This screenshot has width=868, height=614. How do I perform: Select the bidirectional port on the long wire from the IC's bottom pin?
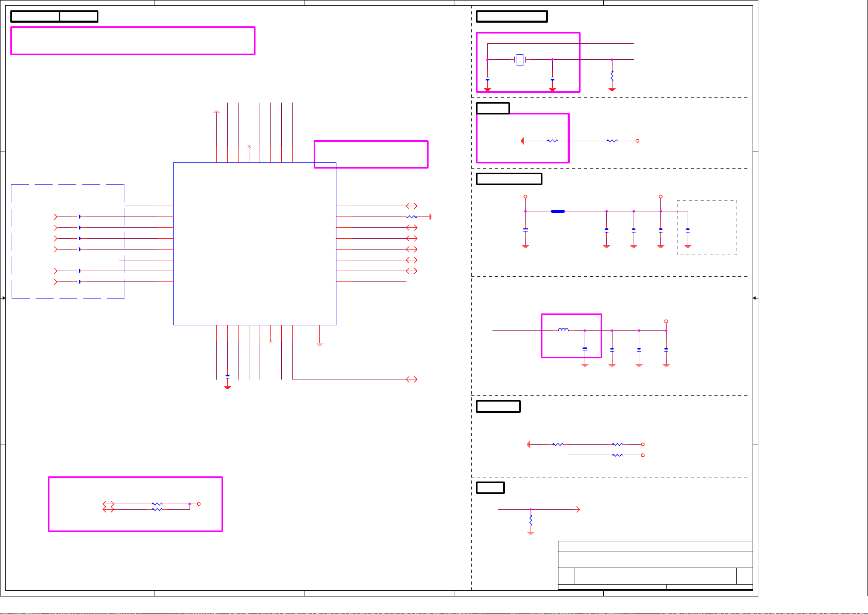pyautogui.click(x=412, y=379)
